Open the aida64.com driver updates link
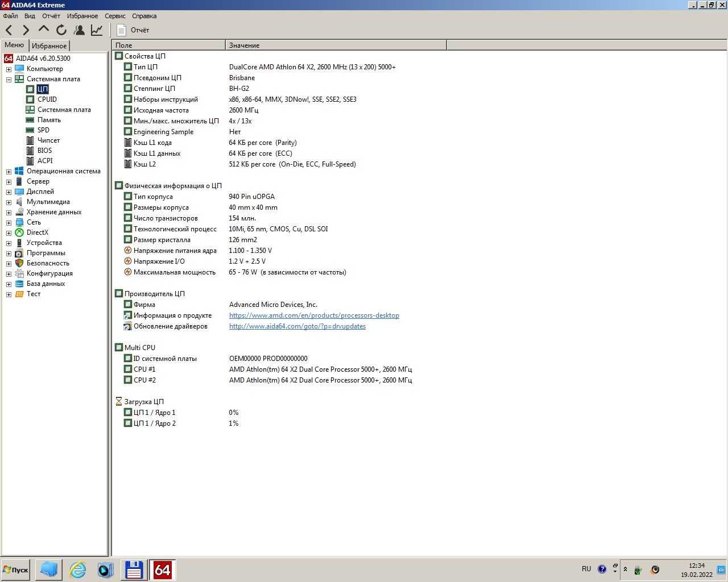This screenshot has width=728, height=582. (x=297, y=326)
